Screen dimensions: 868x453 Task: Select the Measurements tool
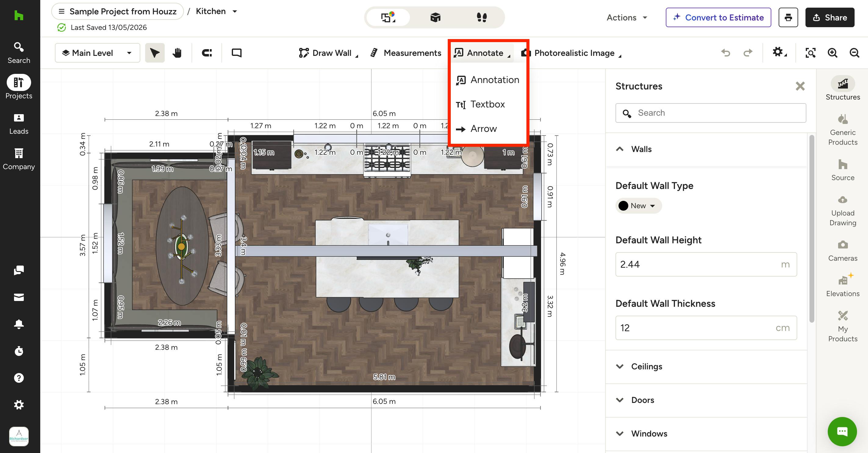click(406, 53)
